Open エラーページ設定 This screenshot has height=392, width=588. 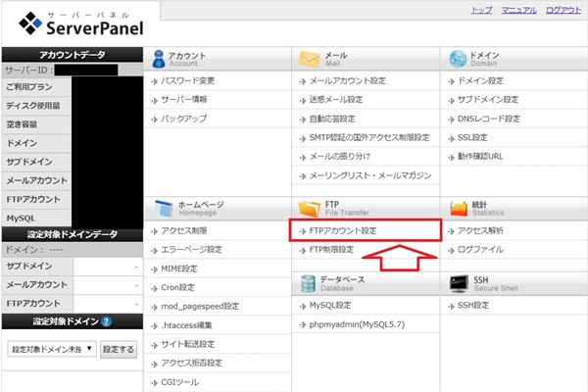(x=192, y=250)
